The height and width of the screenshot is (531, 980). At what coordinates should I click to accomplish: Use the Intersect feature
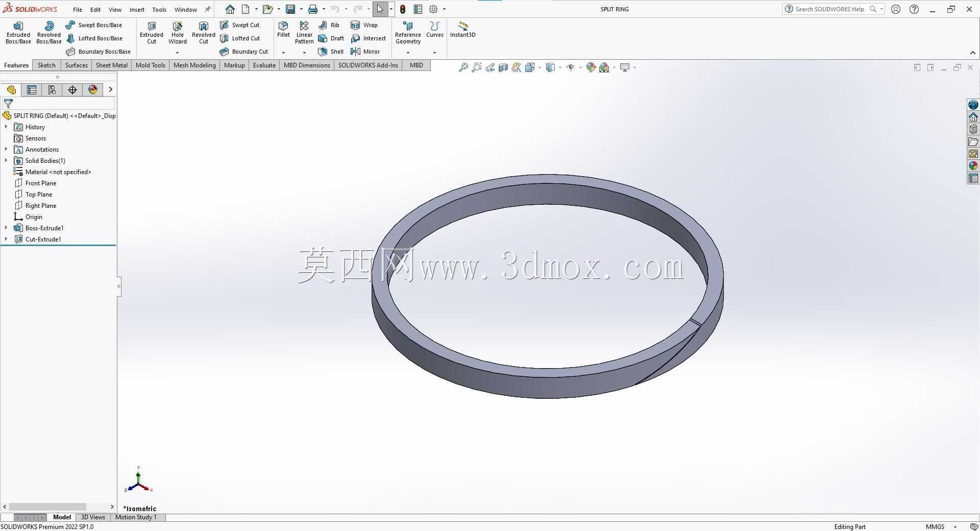tap(369, 38)
